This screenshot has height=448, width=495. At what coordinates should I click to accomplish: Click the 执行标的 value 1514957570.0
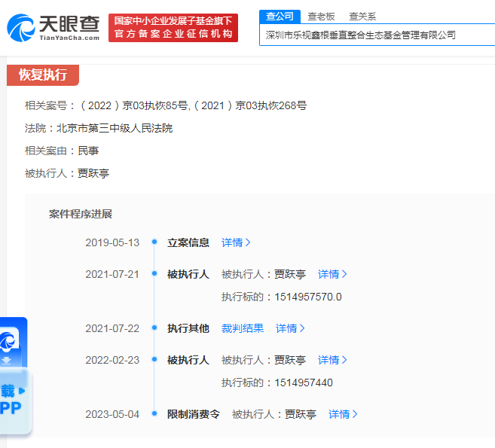(308, 297)
